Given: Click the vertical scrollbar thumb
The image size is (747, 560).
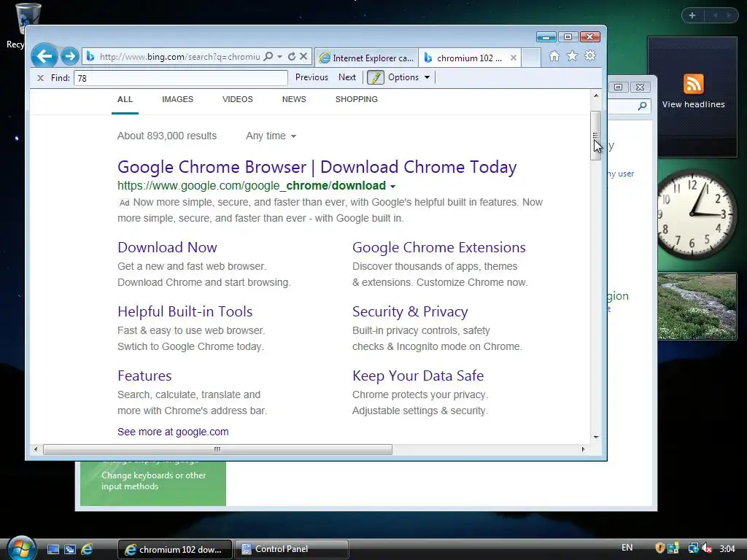Looking at the screenshot, I should pyautogui.click(x=595, y=136).
